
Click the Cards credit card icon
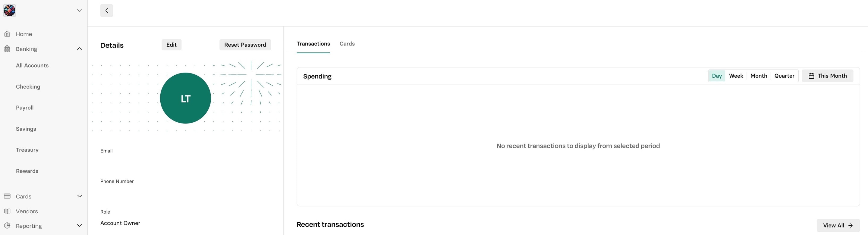(7, 196)
